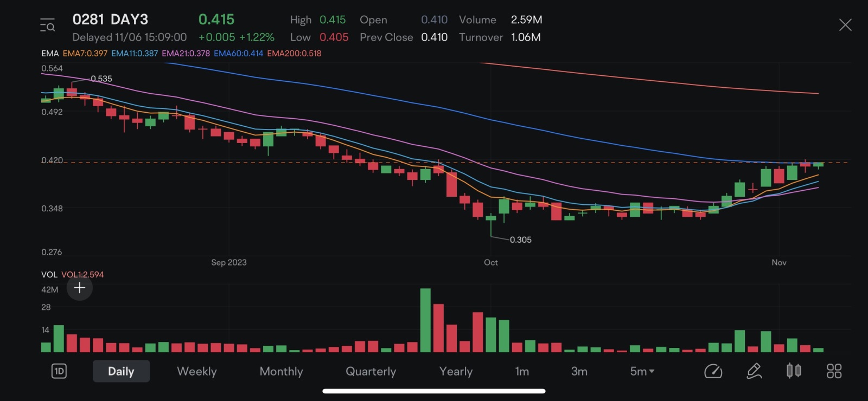Viewport: 868px width, 401px height.
Task: Tap the Sep 2023 date label
Action: pyautogui.click(x=229, y=262)
